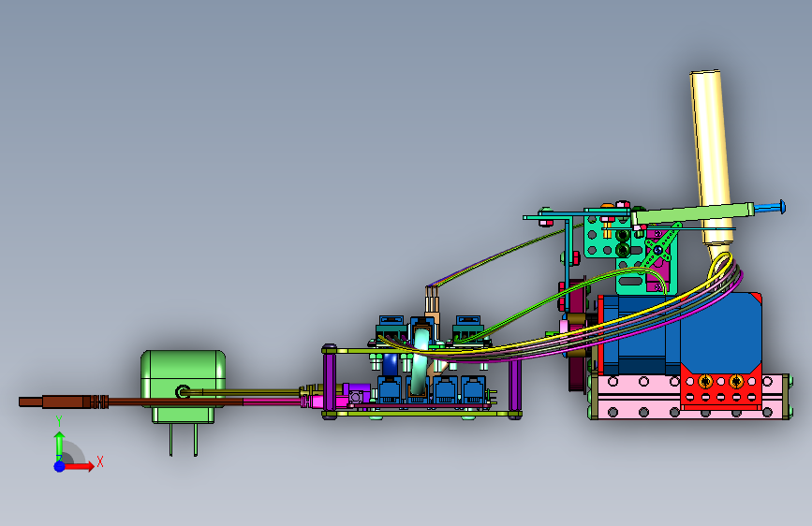
Task: Pick the green cross-shaped servo horn
Action: pyautogui.click(x=658, y=249)
